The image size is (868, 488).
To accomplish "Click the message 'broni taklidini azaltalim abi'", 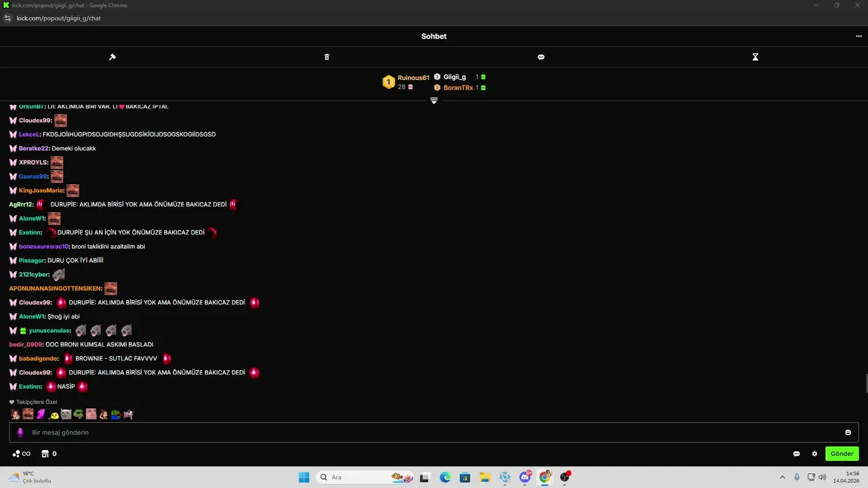I will pos(108,247).
